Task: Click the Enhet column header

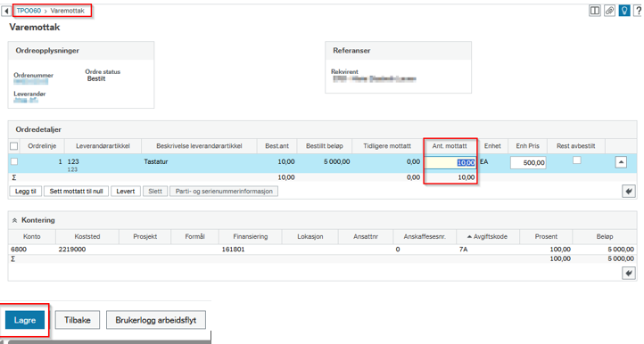Action: 492,146
